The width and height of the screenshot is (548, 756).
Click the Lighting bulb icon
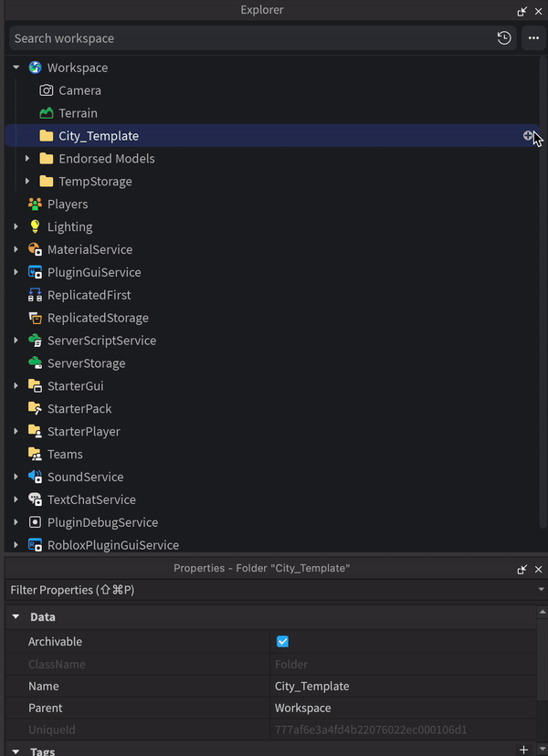coord(35,226)
